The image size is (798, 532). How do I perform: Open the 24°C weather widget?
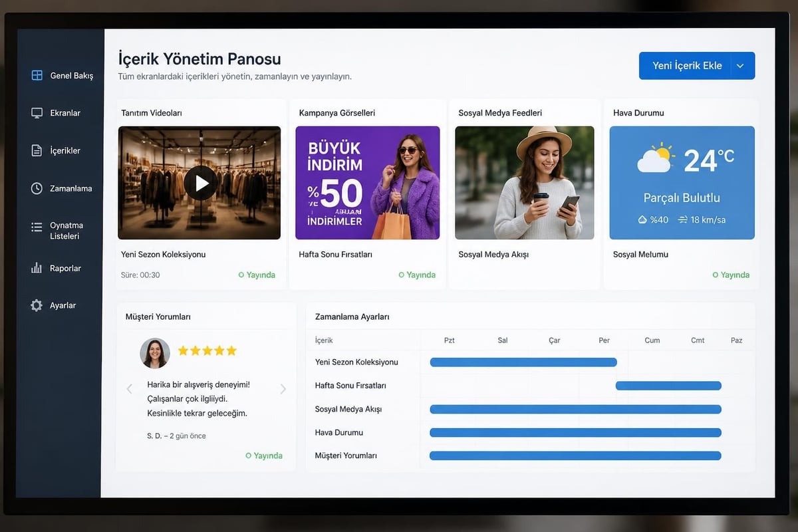click(682, 183)
